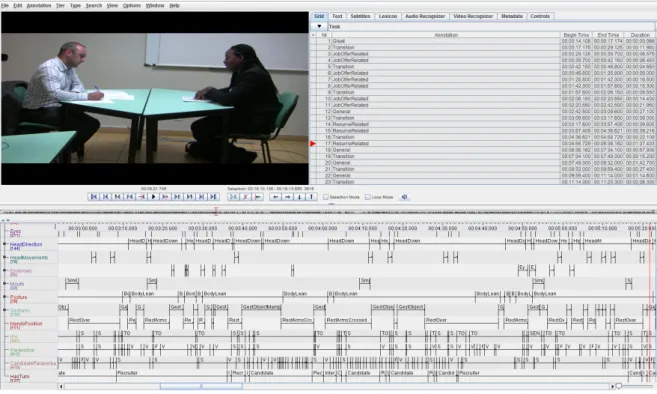Go to next annotation (right arrow)
The height and width of the screenshot is (394, 657).
(x=287, y=197)
